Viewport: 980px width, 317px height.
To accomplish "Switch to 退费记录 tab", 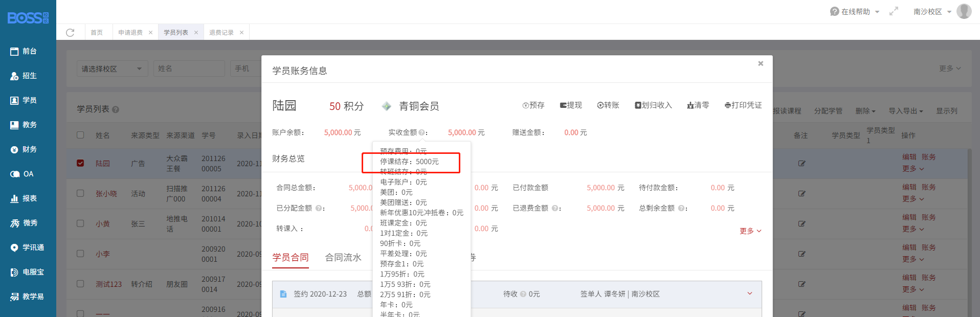I will (x=221, y=33).
